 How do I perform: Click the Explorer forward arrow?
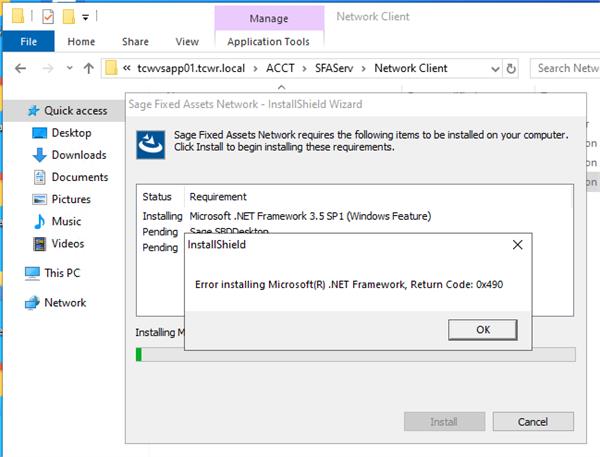(x=48, y=69)
